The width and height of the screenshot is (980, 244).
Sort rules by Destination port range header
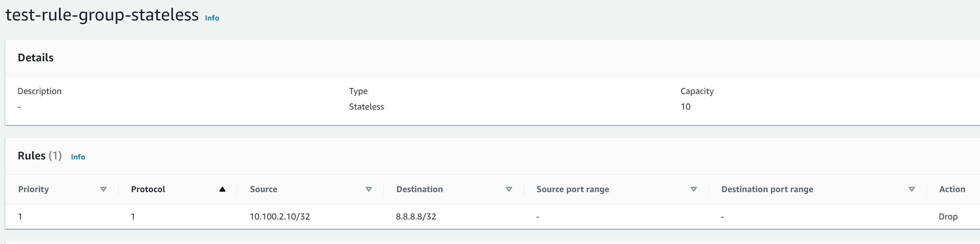click(x=767, y=189)
